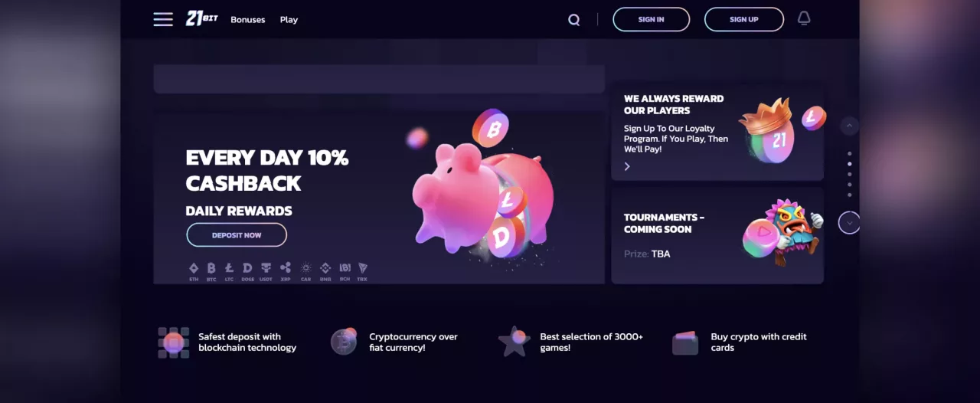
Task: Open the hamburger menu
Action: [x=163, y=19]
